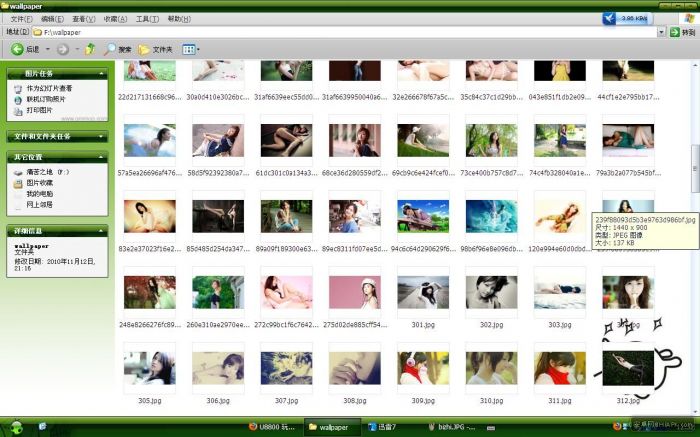This screenshot has width=700, height=437.
Task: Open the Search (搜索) pane
Action: [118, 49]
